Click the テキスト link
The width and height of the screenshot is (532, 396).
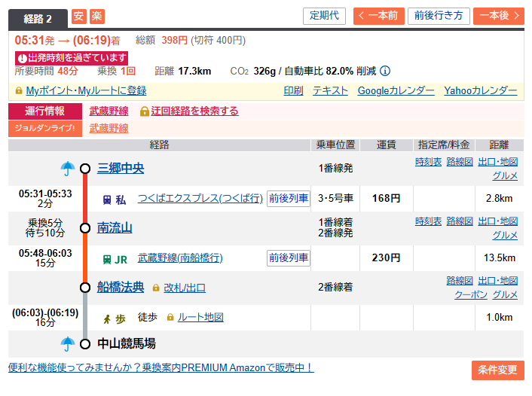coord(330,90)
